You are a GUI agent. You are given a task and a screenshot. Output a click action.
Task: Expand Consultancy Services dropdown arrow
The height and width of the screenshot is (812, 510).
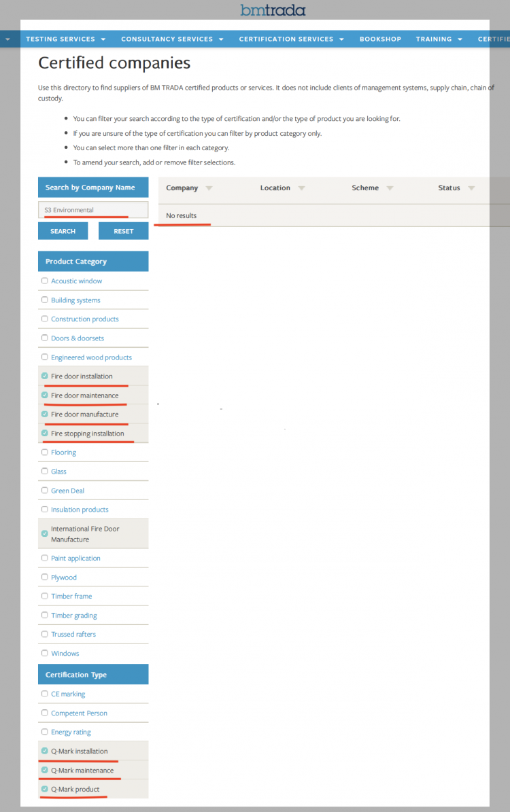tap(221, 39)
